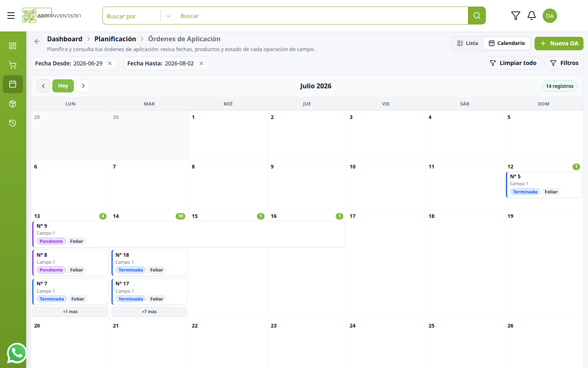588x368 pixels.
Task: Click the Julio 2026 month title
Action: 316,86
